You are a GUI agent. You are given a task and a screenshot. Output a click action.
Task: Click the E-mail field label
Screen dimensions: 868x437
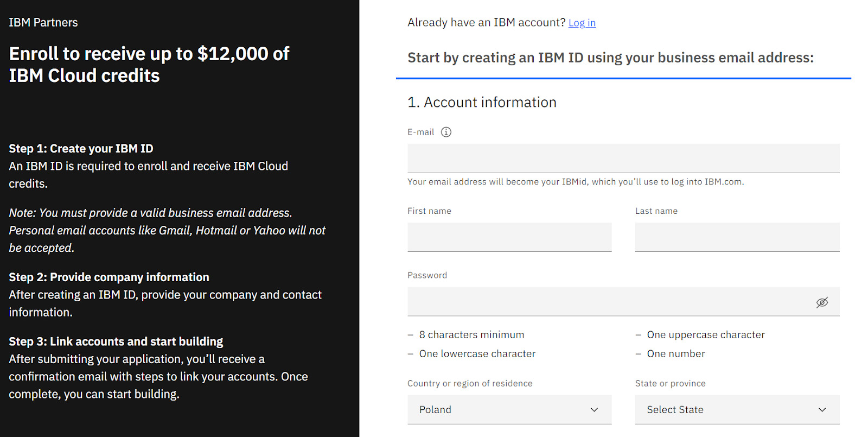(x=420, y=132)
